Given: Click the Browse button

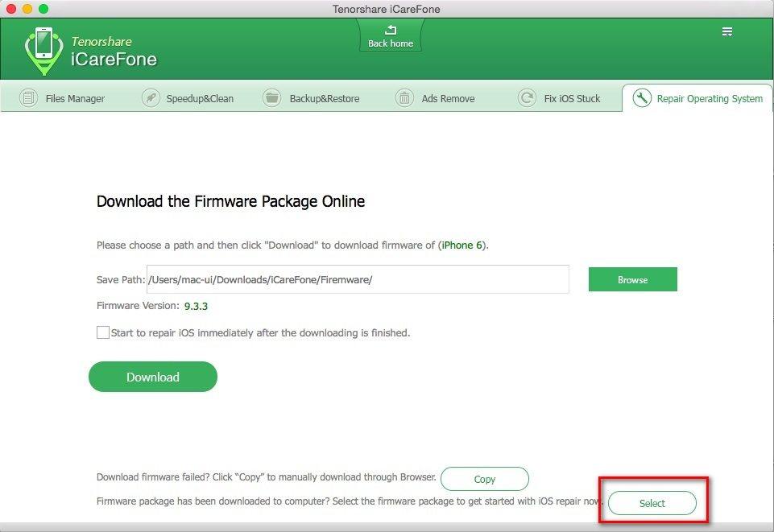Looking at the screenshot, I should pyautogui.click(x=633, y=279).
